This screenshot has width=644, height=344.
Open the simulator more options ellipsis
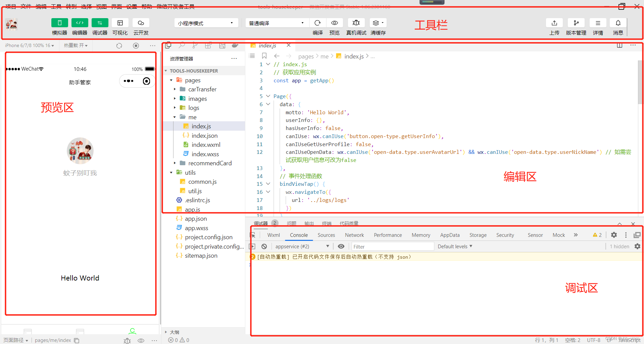click(x=153, y=46)
